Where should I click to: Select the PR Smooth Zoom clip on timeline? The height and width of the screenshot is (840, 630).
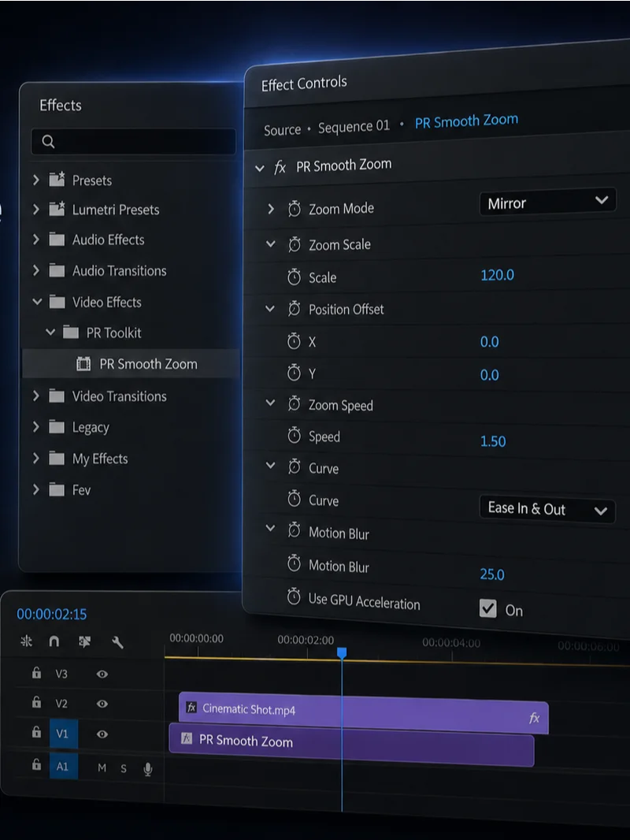coord(352,745)
